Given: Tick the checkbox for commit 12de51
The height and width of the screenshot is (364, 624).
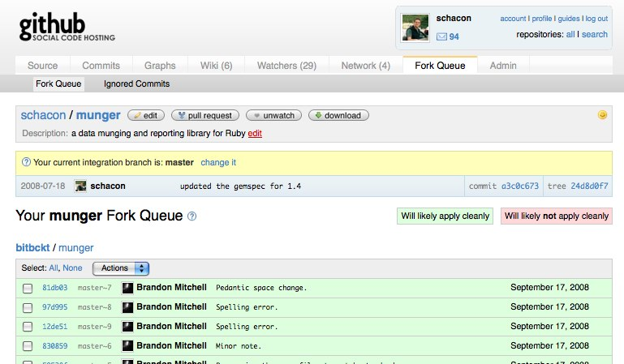Looking at the screenshot, I should pos(28,328).
